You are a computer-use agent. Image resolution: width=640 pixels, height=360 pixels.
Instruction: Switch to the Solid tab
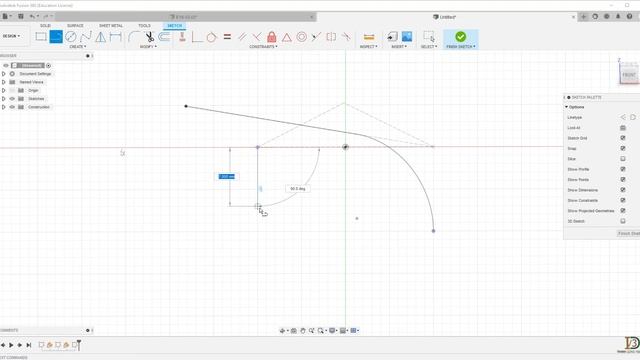pos(45,26)
